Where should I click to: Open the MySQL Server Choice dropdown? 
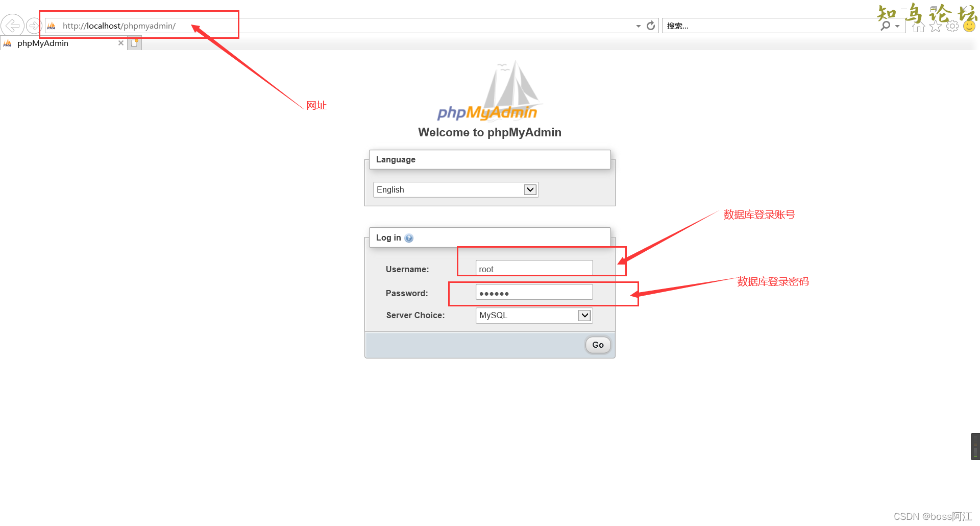tap(534, 315)
